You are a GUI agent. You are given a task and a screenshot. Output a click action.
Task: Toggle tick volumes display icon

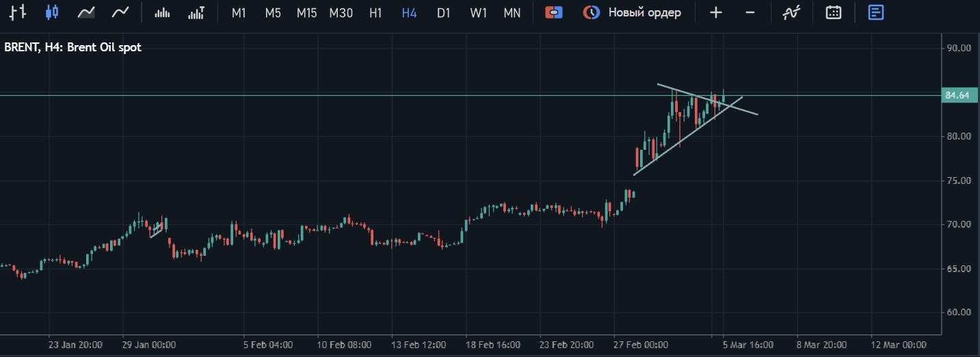(162, 12)
